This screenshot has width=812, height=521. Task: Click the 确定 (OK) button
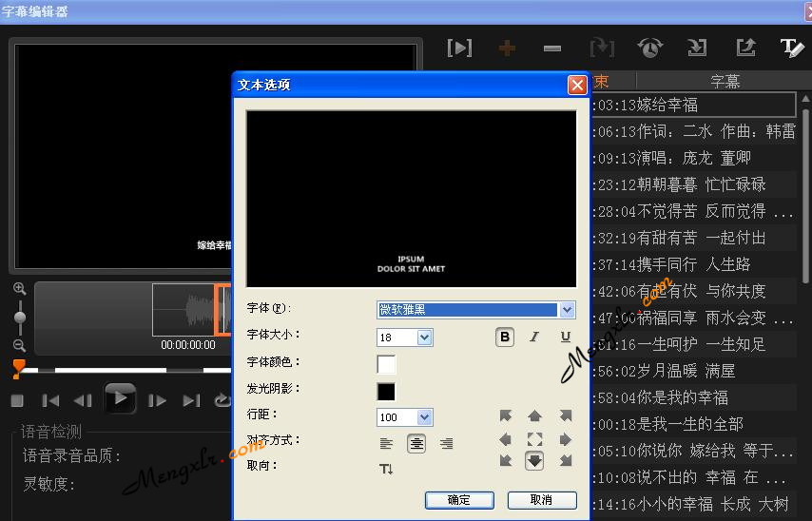click(458, 500)
